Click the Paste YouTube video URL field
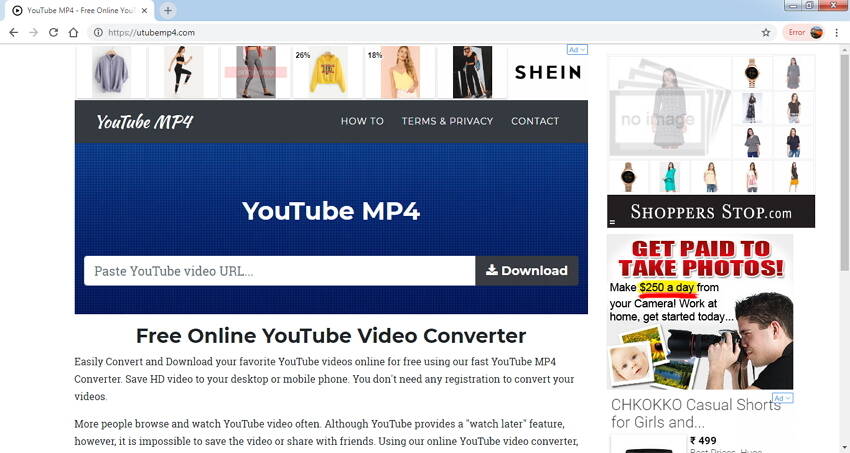The image size is (850, 453). tap(280, 271)
